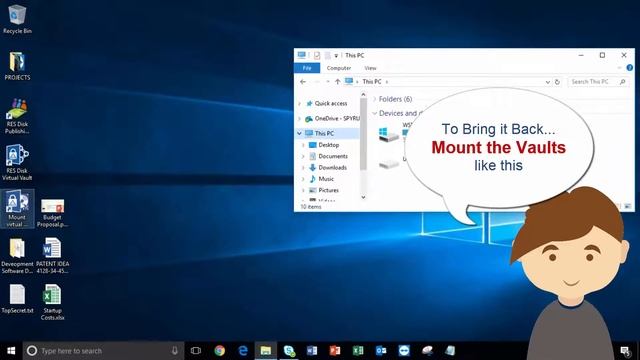Viewport: 640px width, 360px height.
Task: Click the Windows Start button
Action: click(x=11, y=351)
